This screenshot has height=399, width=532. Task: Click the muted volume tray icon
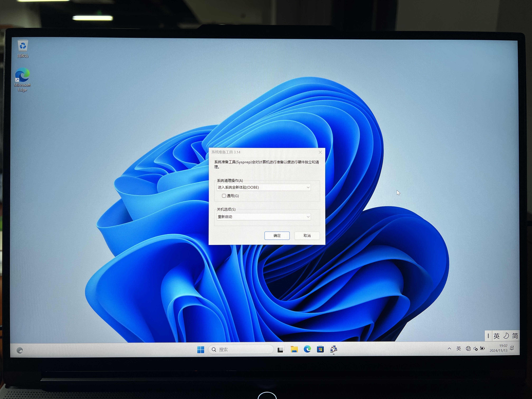[476, 349]
